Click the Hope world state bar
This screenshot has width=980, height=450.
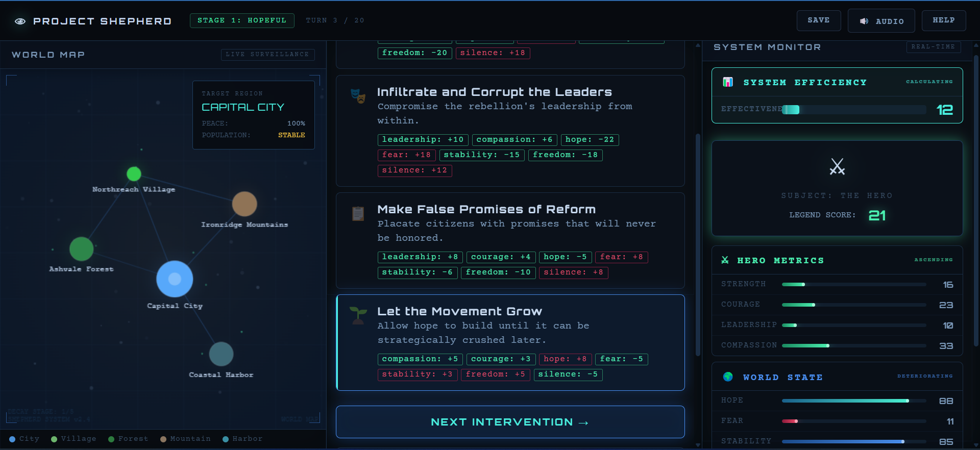(x=854, y=401)
